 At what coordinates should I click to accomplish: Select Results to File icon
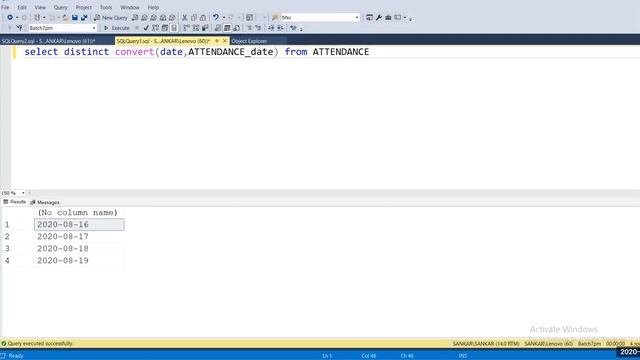pos(236,28)
